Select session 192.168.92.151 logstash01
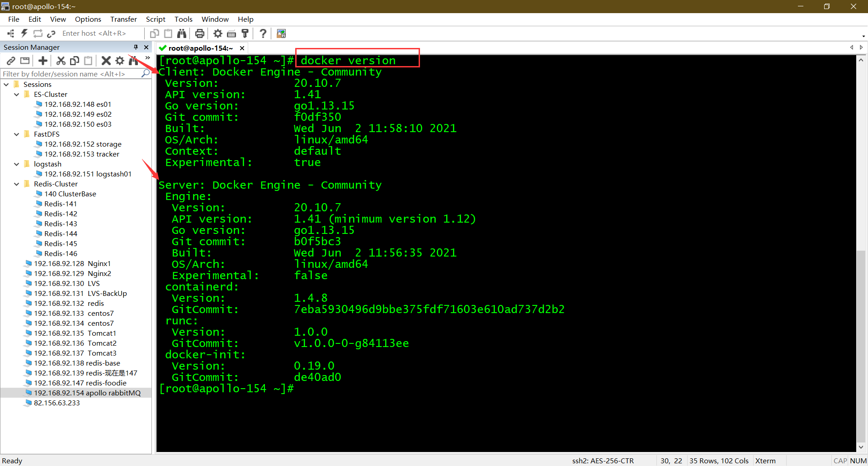868x466 pixels. point(88,174)
